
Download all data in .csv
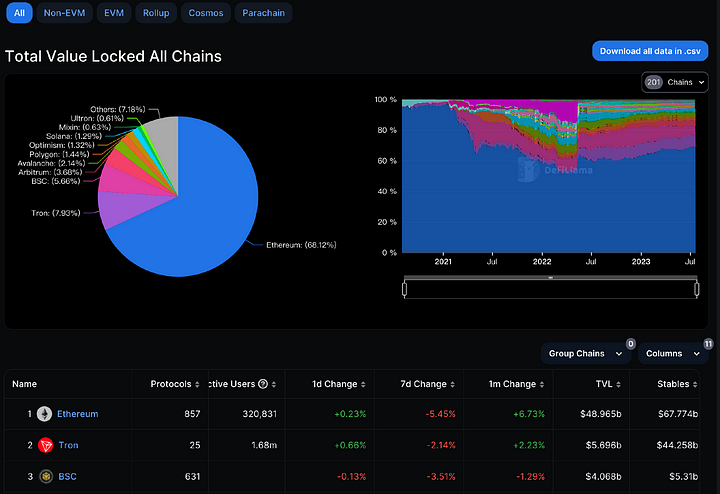649,50
